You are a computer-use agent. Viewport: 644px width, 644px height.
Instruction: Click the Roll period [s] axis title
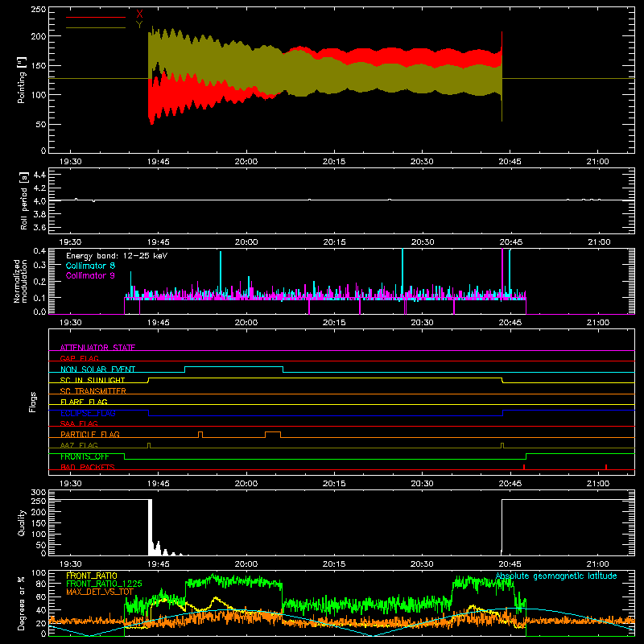23,200
